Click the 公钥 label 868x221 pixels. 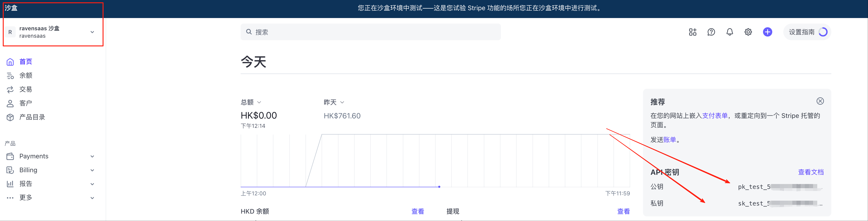(x=657, y=187)
